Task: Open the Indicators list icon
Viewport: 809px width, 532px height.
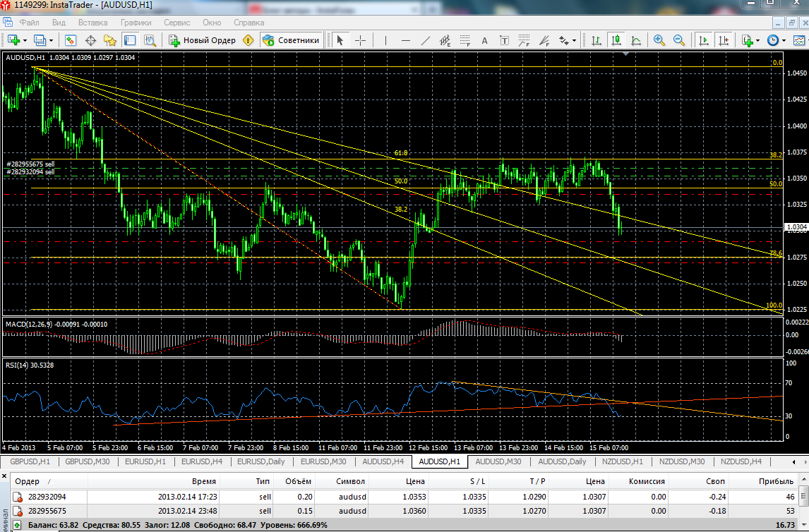Action: pyautogui.click(x=747, y=40)
